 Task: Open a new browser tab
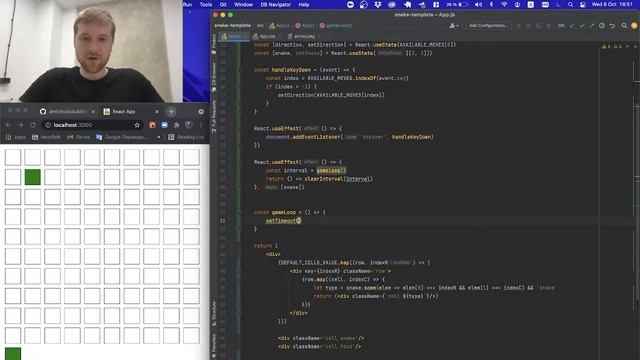pos(171,111)
